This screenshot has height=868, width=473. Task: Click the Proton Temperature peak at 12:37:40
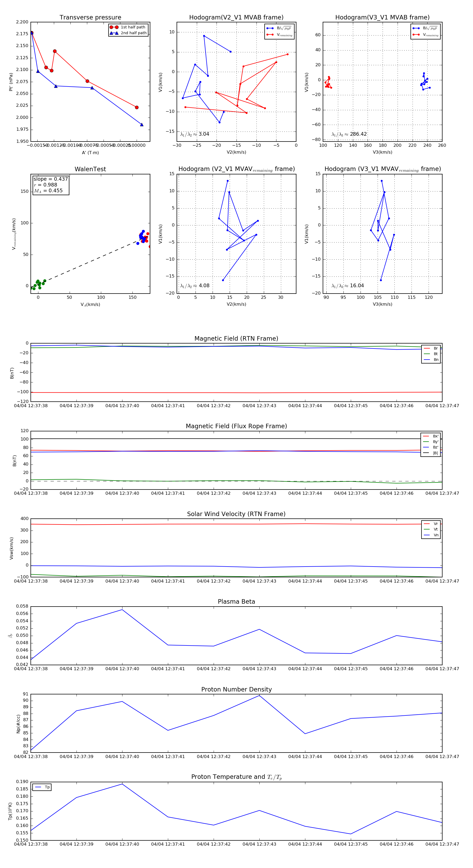tap(122, 784)
